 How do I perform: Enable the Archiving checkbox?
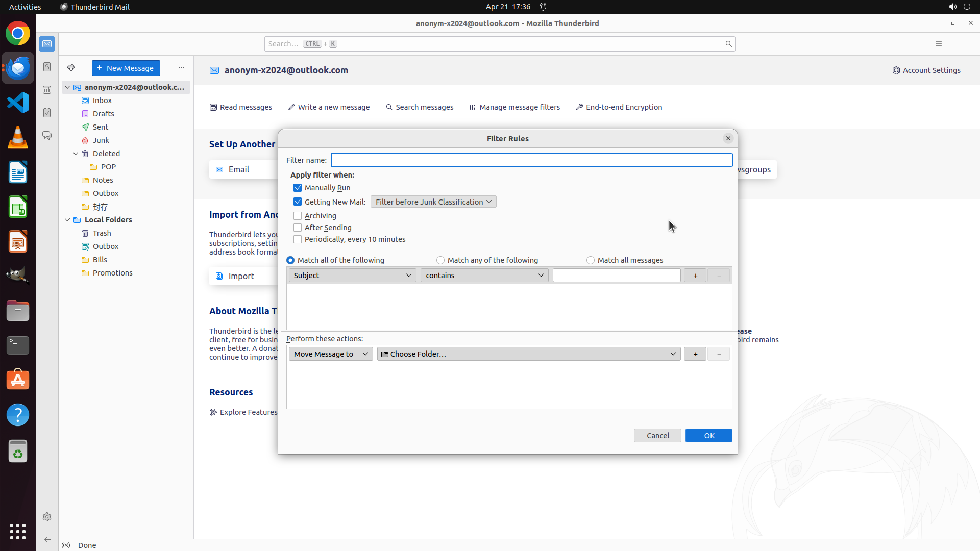[x=298, y=216]
